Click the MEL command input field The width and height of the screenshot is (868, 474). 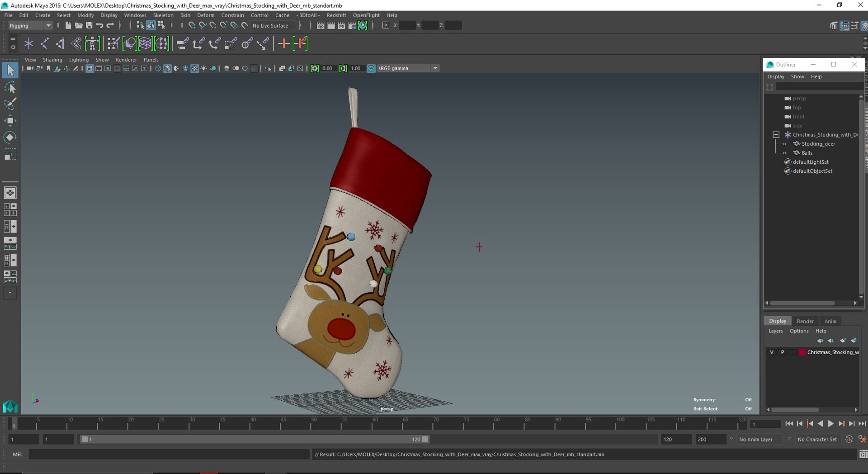click(169, 454)
